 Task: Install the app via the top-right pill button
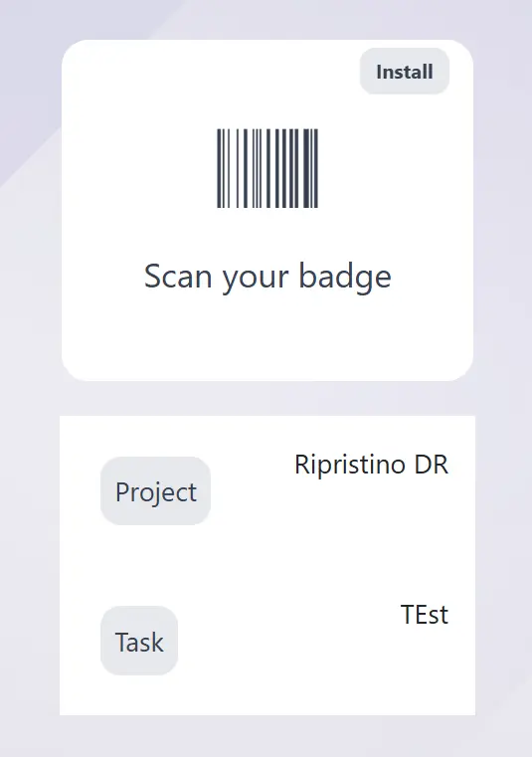pyautogui.click(x=405, y=72)
